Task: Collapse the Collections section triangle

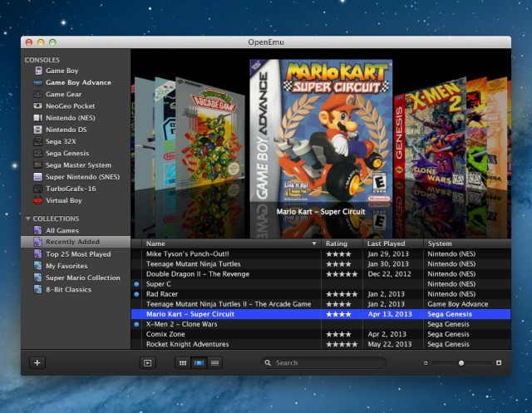Action: point(28,219)
